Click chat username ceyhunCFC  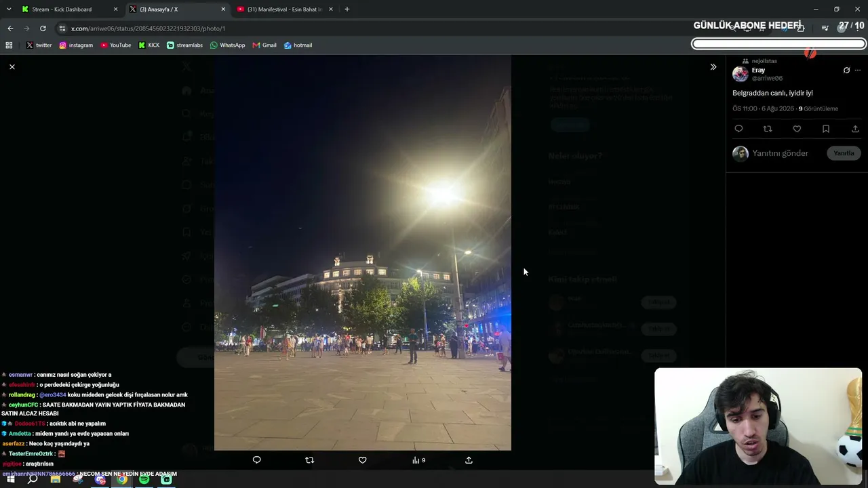[x=23, y=405]
